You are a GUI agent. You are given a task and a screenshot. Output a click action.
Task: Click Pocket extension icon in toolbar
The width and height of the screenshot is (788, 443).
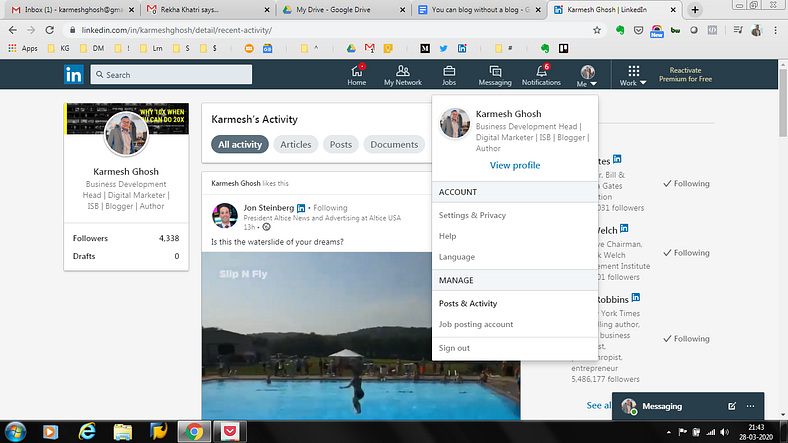point(638,30)
